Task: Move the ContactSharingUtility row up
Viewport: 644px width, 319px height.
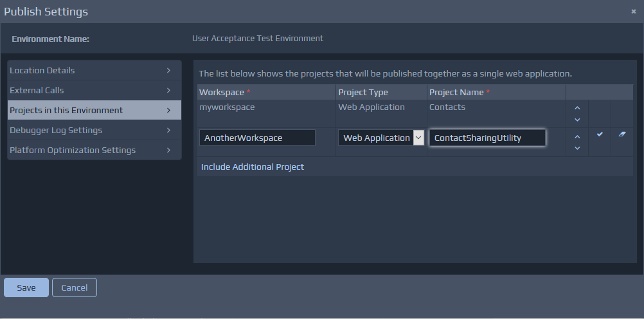Action: pyautogui.click(x=577, y=136)
